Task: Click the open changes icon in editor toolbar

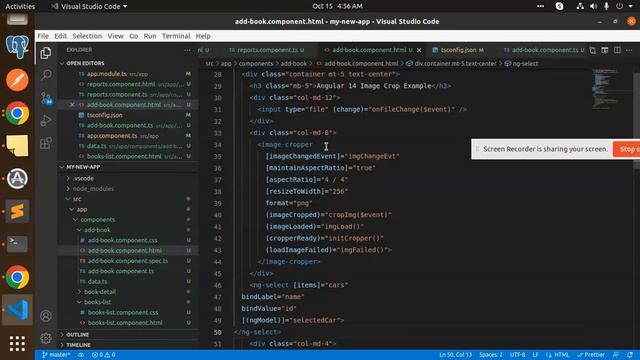Action: tap(593, 50)
